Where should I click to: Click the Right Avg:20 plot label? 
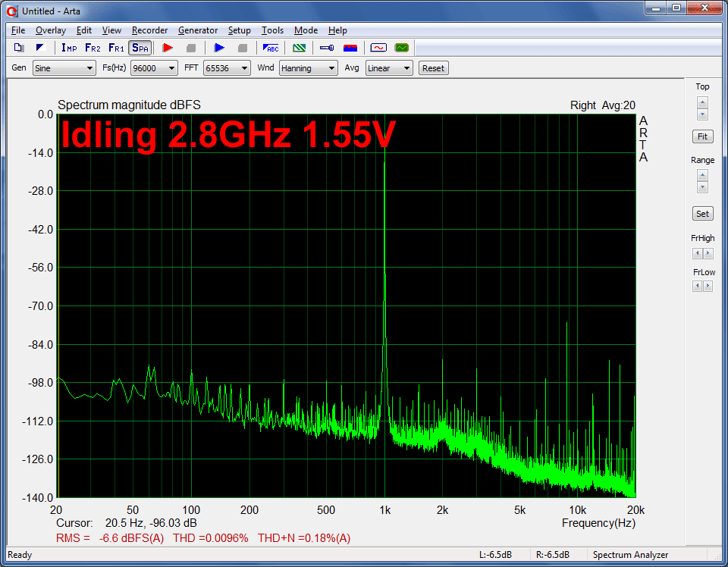(603, 105)
